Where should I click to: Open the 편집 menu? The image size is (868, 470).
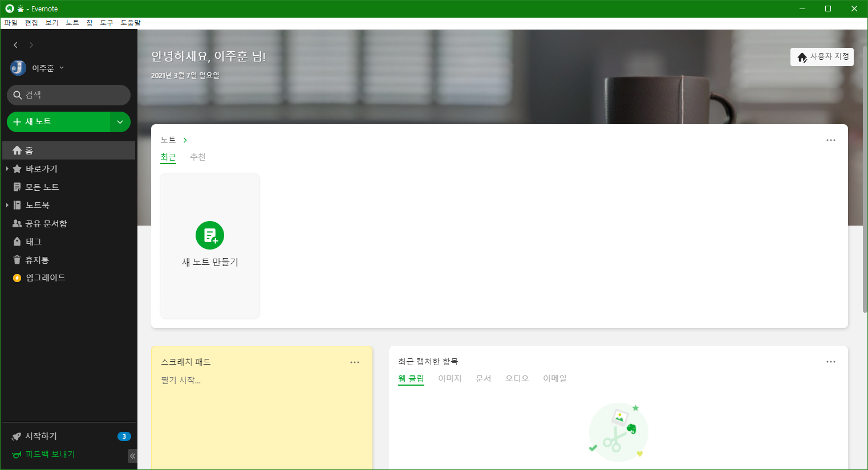pyautogui.click(x=31, y=23)
